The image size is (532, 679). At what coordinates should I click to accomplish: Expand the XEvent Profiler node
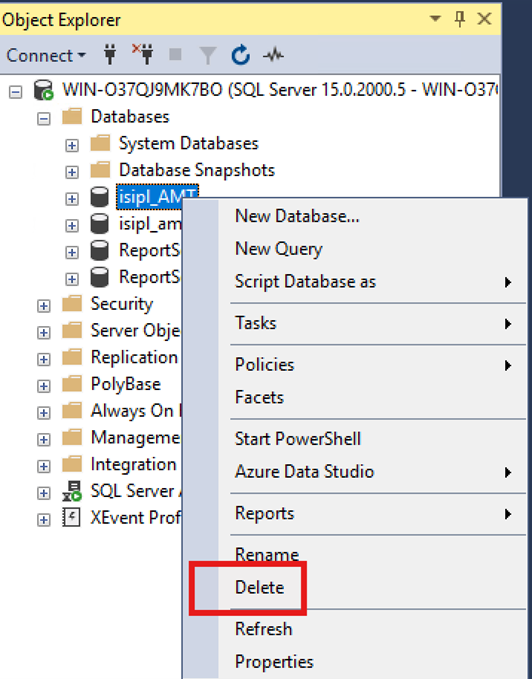click(x=44, y=520)
